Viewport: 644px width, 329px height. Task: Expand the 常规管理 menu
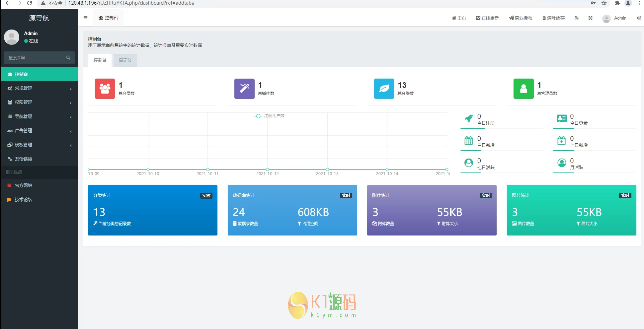click(x=39, y=88)
